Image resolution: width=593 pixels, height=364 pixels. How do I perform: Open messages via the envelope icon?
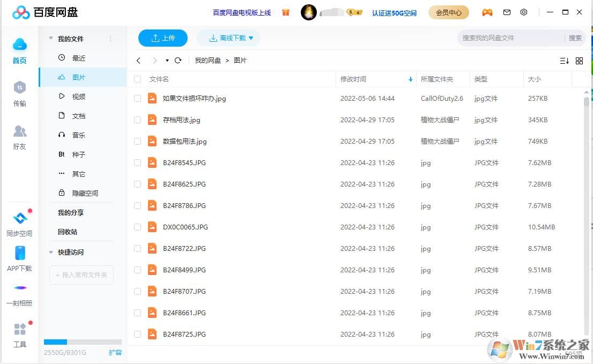click(506, 12)
